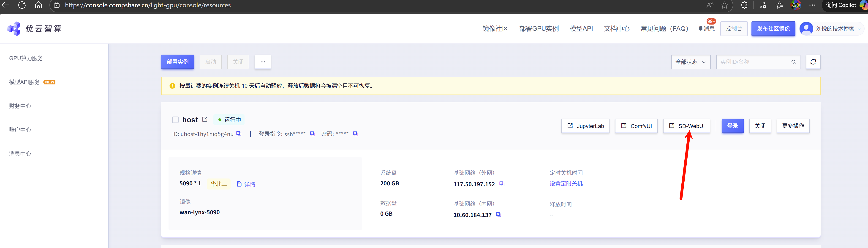Screen dimensions: 868x248
Task: Copy the instance ID uhost-1hy1niq5g4nu
Action: (239, 134)
